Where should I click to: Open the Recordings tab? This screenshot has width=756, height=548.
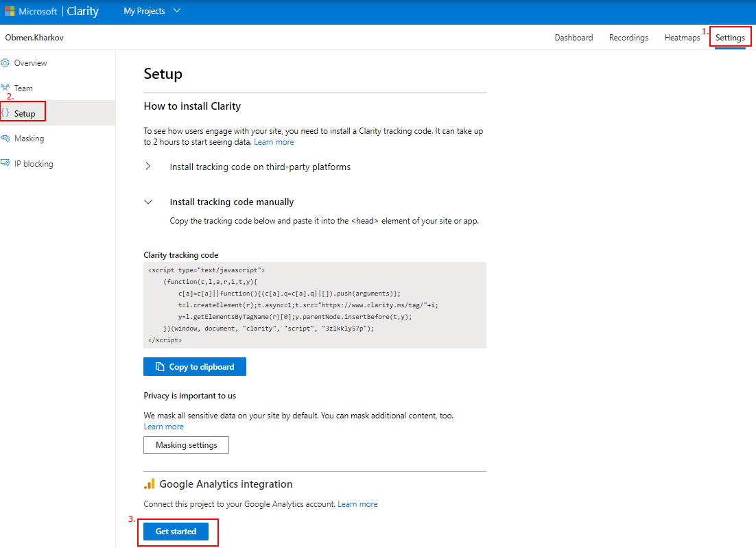coord(628,38)
